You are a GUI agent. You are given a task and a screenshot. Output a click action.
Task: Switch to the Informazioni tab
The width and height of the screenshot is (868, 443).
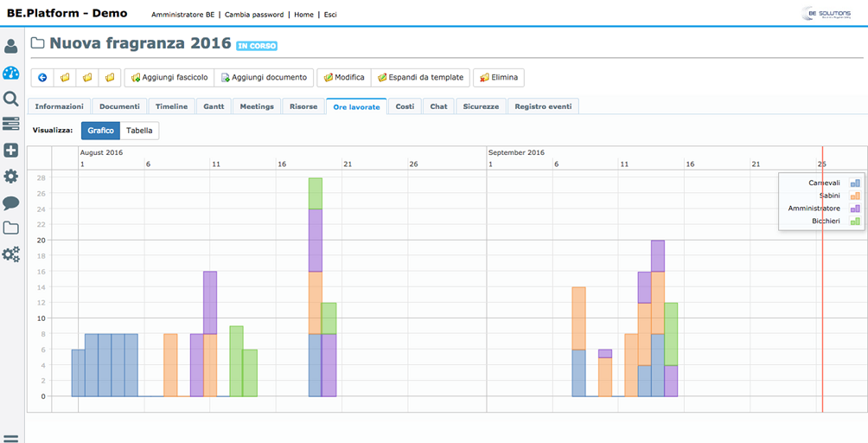click(x=60, y=106)
